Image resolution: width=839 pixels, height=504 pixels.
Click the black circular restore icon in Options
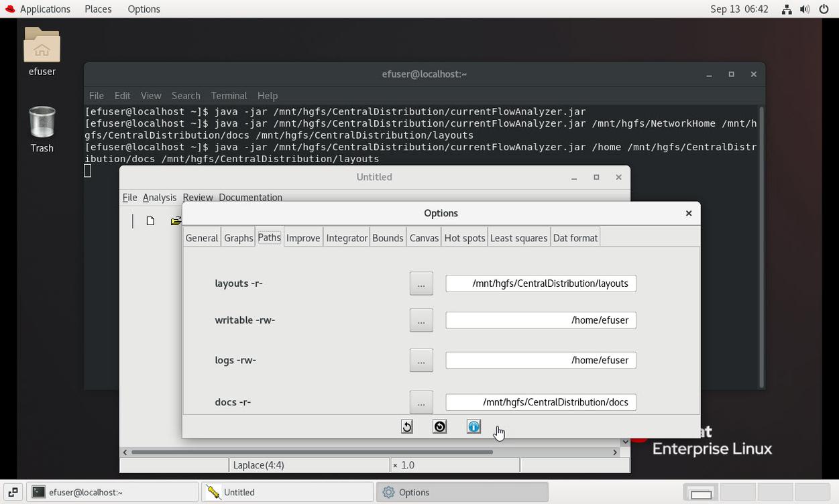pyautogui.click(x=440, y=427)
